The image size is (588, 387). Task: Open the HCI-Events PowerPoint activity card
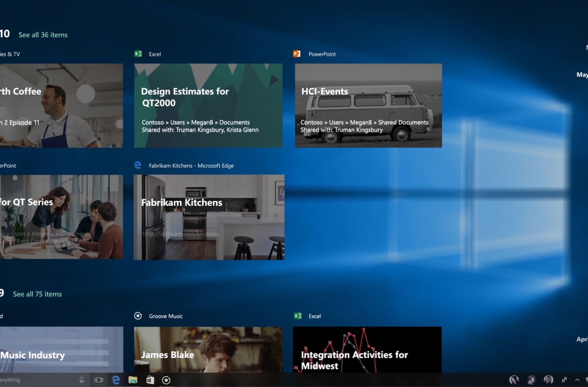[368, 106]
